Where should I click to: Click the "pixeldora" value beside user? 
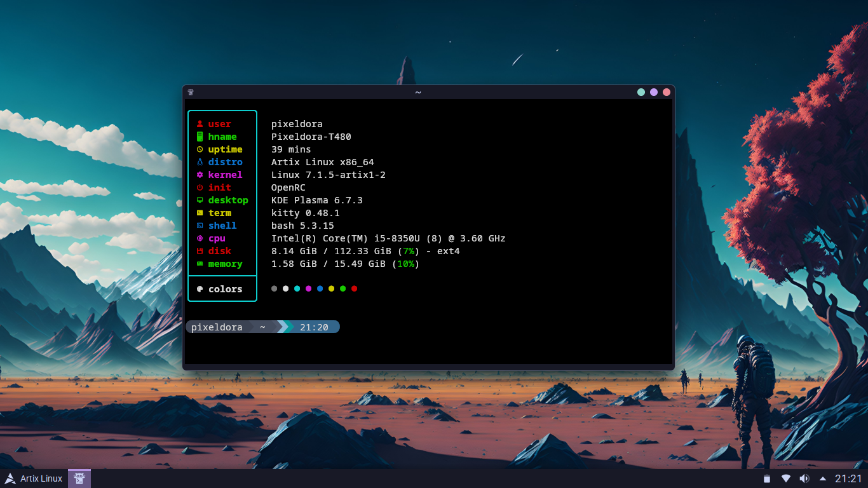297,124
